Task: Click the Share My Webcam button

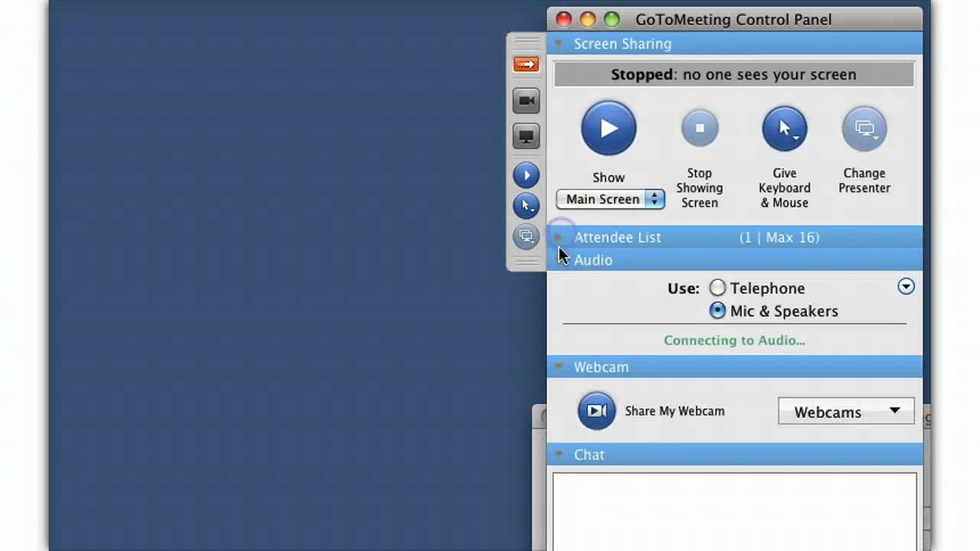Action: pos(596,411)
